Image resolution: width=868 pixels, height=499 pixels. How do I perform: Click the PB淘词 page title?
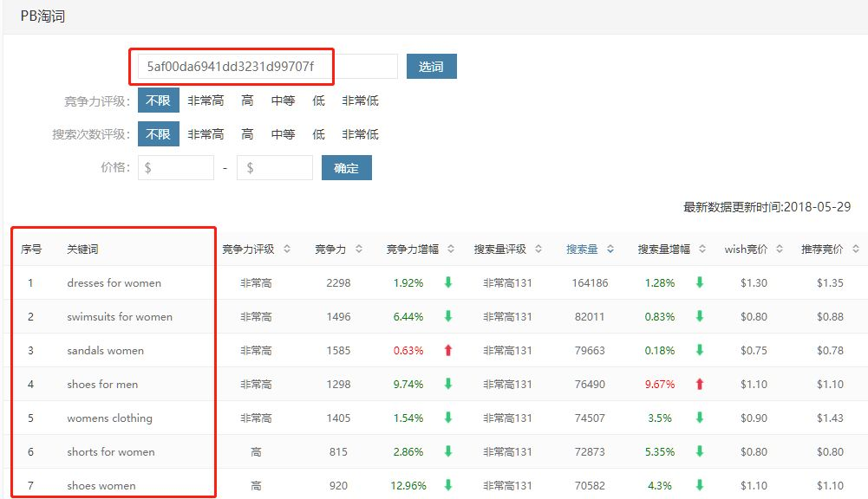tap(42, 16)
